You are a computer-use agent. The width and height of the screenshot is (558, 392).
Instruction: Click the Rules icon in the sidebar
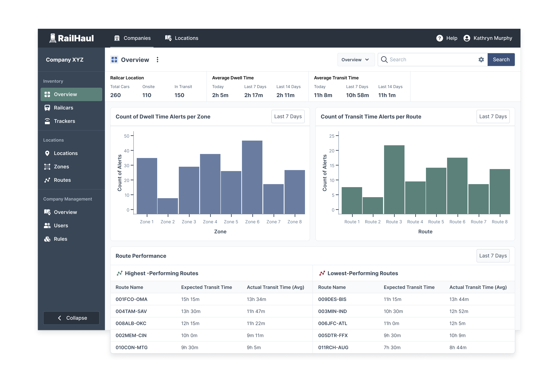pyautogui.click(x=48, y=239)
